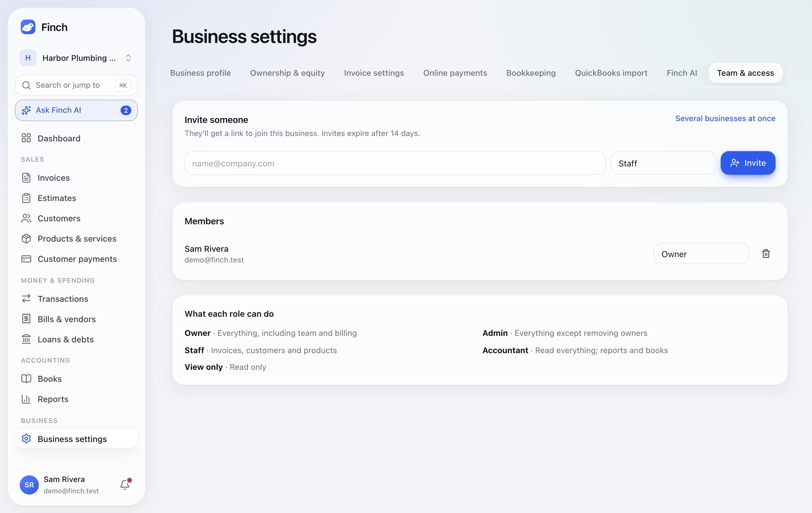Click the Estimates clipboard icon
Image resolution: width=812 pixels, height=513 pixels.
tap(26, 198)
